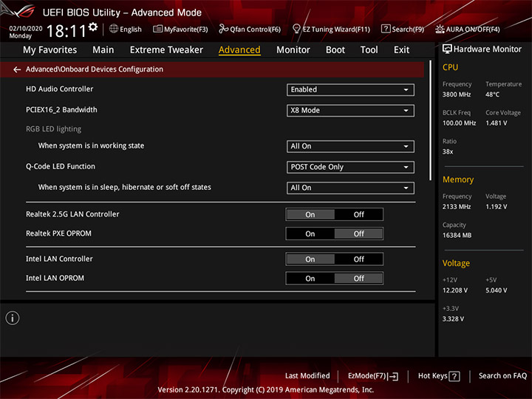Screen dimensions: 532x399
Task: Click the info icon at bottom left
Action: 13,318
